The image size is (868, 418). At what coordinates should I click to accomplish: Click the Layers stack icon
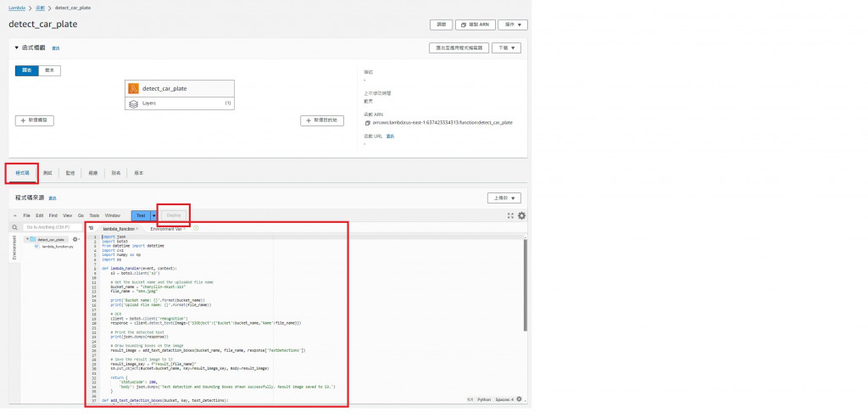click(133, 103)
